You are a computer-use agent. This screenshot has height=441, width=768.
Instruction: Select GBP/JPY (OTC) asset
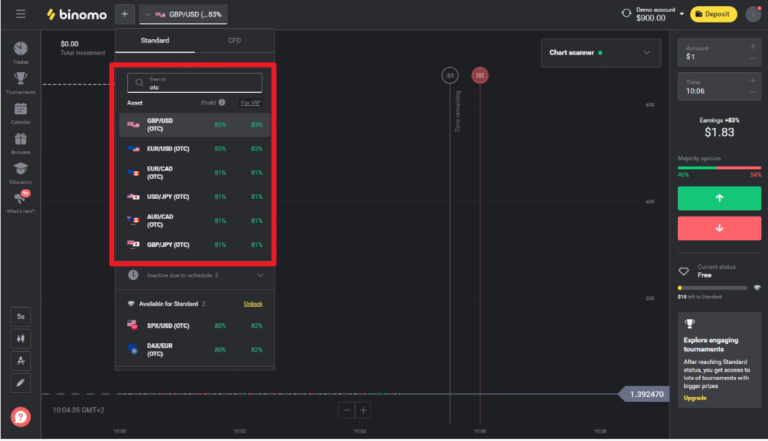coord(194,245)
